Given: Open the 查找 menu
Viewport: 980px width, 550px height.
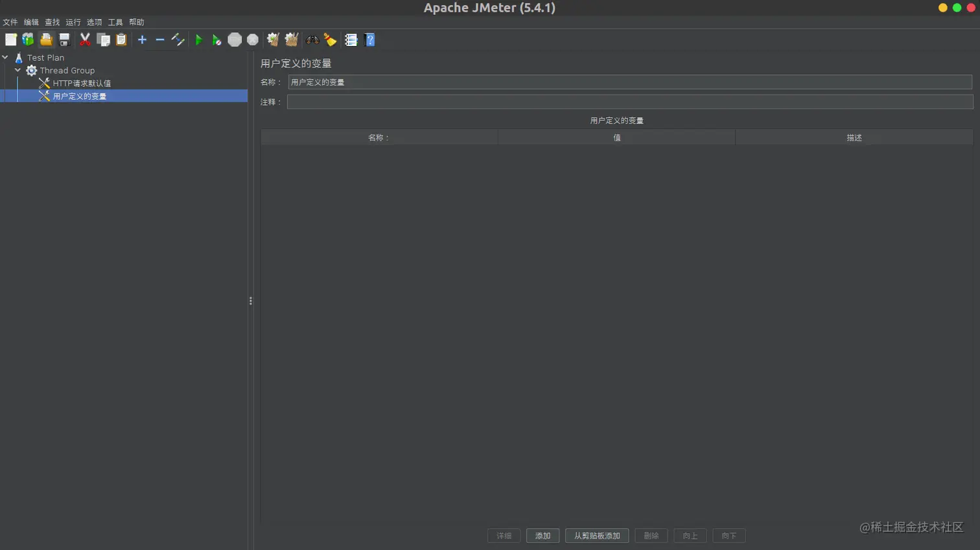Looking at the screenshot, I should [52, 22].
